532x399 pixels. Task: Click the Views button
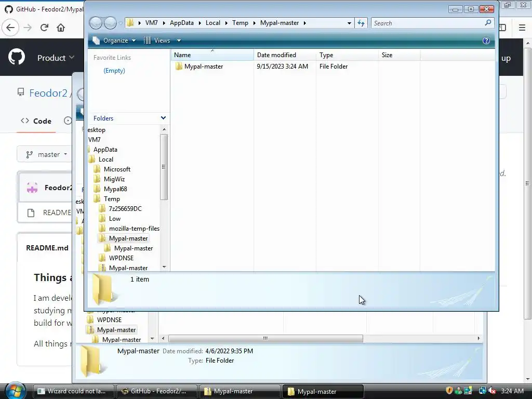(x=157, y=41)
